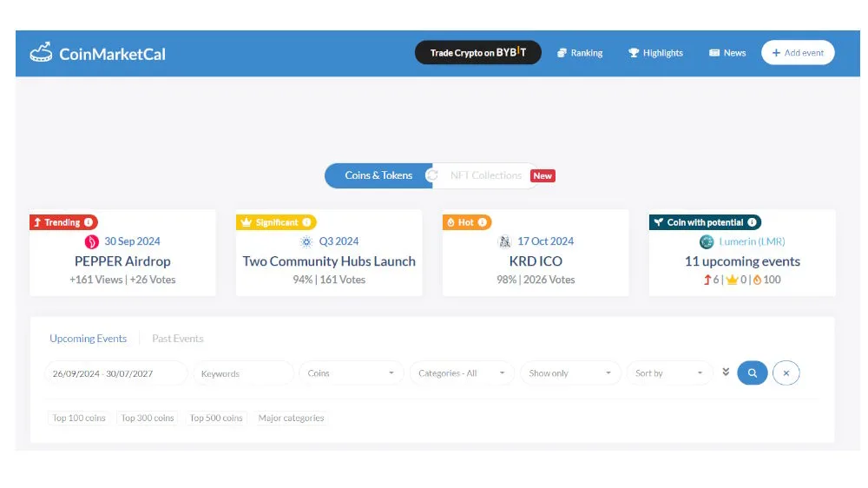Open the Coins dropdown
Viewport: 868px width, 488px height.
point(351,373)
